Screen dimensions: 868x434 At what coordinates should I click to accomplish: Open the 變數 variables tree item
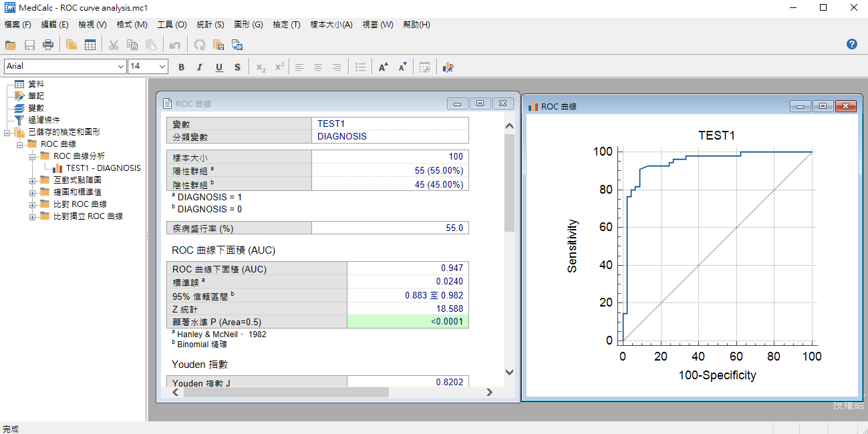tap(36, 108)
